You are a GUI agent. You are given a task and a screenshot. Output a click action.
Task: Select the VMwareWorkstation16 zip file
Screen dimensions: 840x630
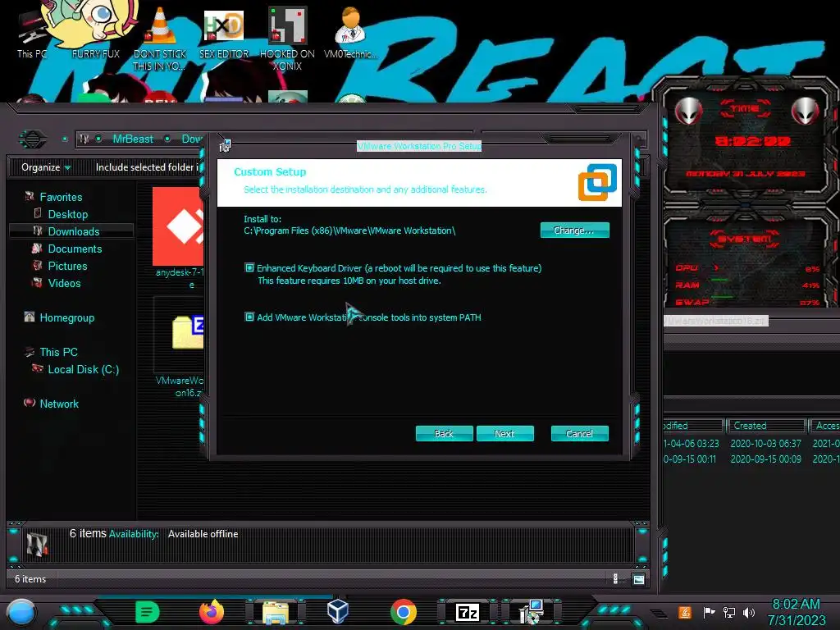tap(180, 348)
